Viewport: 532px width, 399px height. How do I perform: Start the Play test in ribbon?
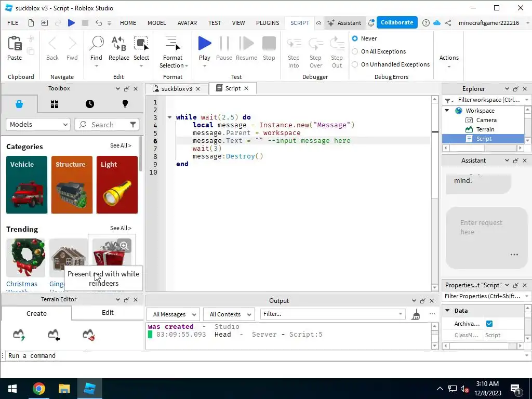click(x=205, y=43)
